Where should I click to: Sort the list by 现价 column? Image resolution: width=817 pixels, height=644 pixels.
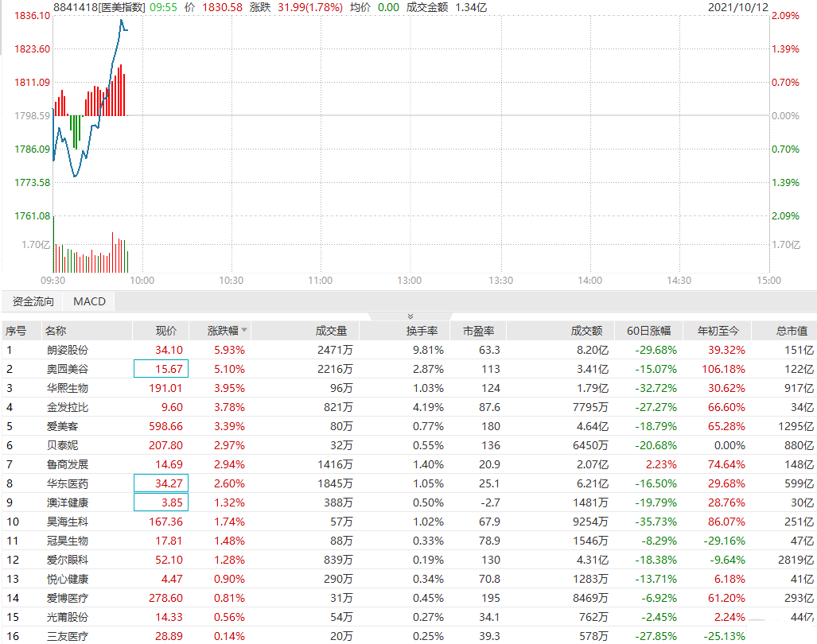click(165, 331)
